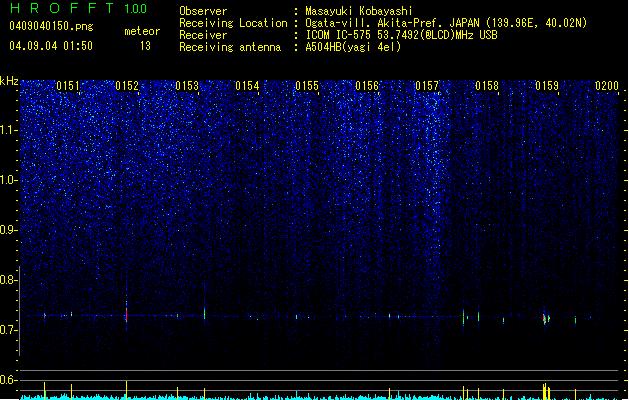Click the meteor count value 13
This screenshot has width=629, height=400.
point(145,46)
